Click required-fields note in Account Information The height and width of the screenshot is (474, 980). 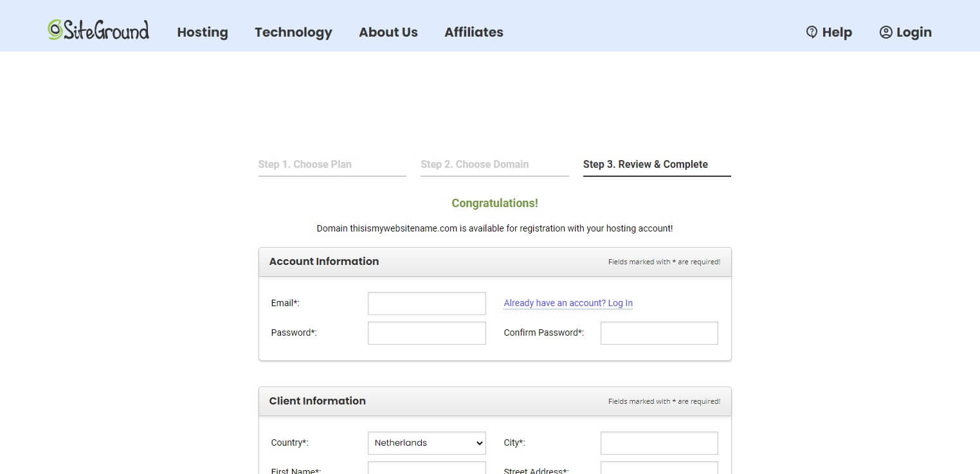664,262
